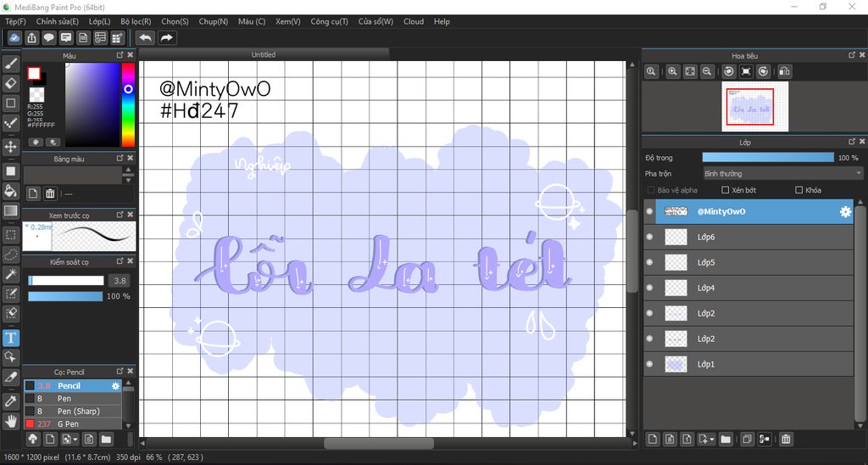Download brush from cloud icon

(33, 440)
